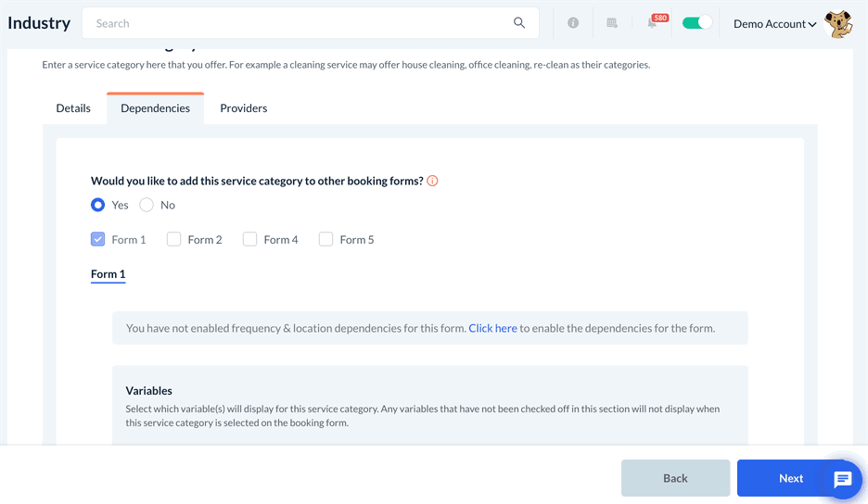Open the calendar icon in header
Viewport: 868px width, 504px height.
click(x=612, y=23)
